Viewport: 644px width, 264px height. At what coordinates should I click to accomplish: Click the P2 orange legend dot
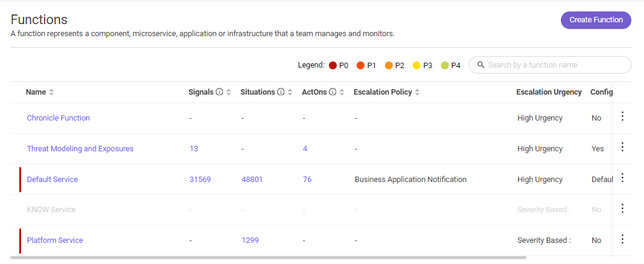click(389, 65)
